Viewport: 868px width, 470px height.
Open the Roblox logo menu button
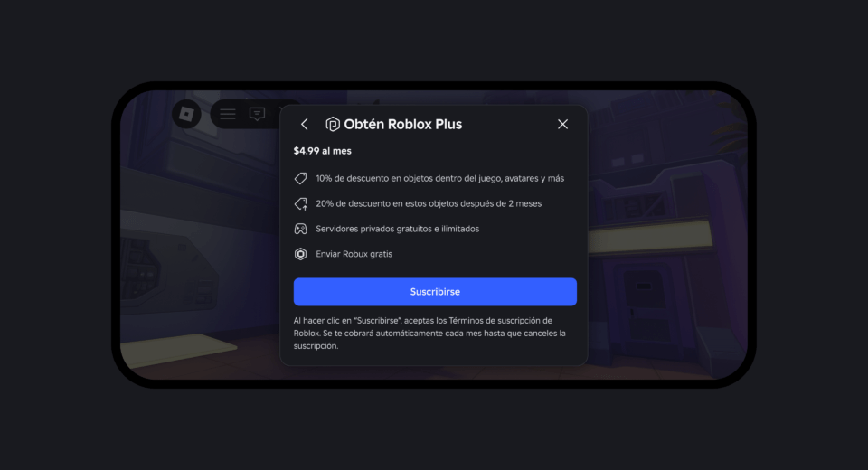186,114
